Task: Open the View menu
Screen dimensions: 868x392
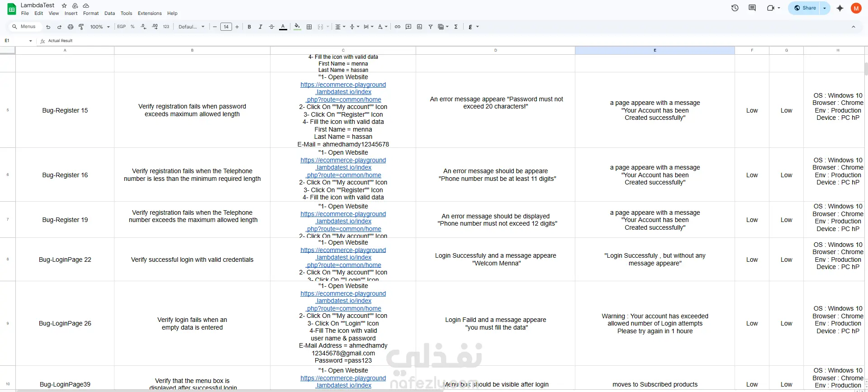Action: [54, 13]
